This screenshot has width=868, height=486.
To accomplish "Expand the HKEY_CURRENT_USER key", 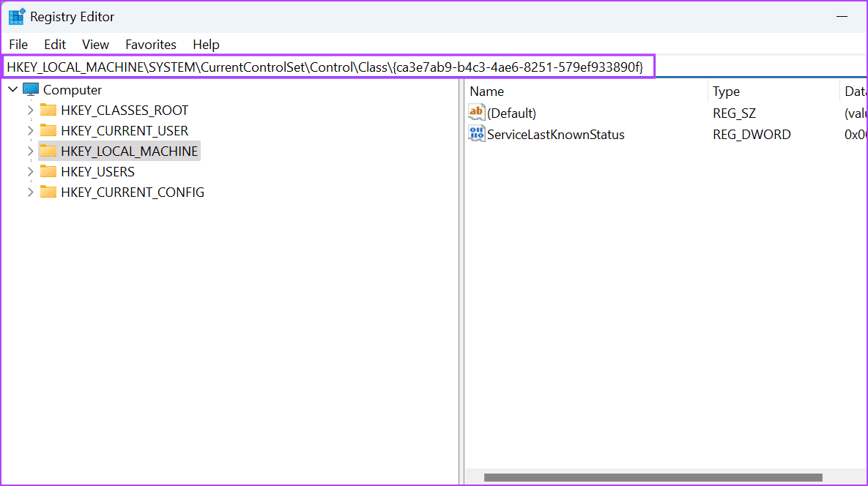I will 31,130.
